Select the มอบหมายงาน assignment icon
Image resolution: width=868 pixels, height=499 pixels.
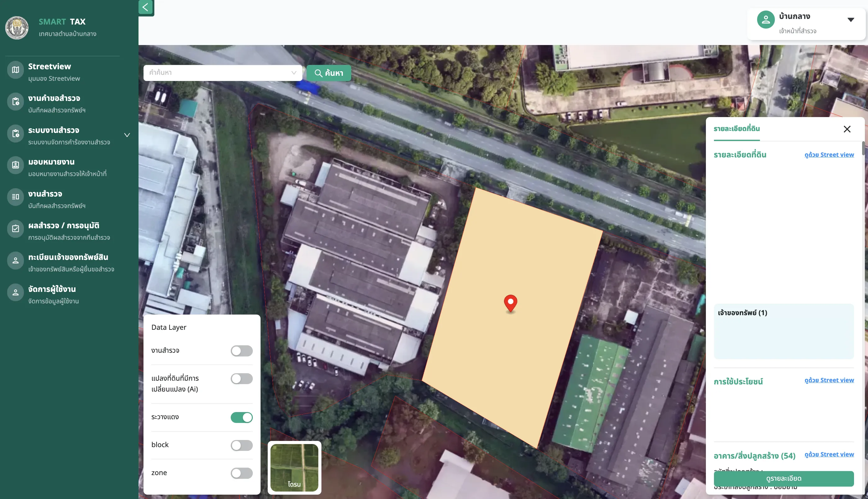(x=16, y=165)
